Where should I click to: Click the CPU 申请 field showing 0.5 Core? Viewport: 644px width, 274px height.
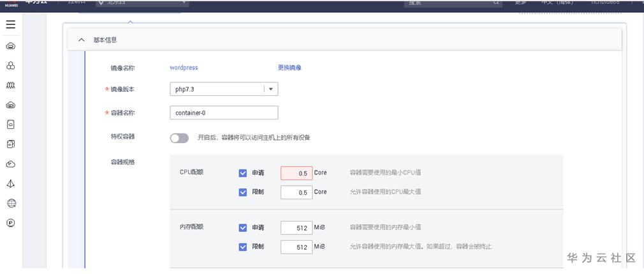pos(296,173)
